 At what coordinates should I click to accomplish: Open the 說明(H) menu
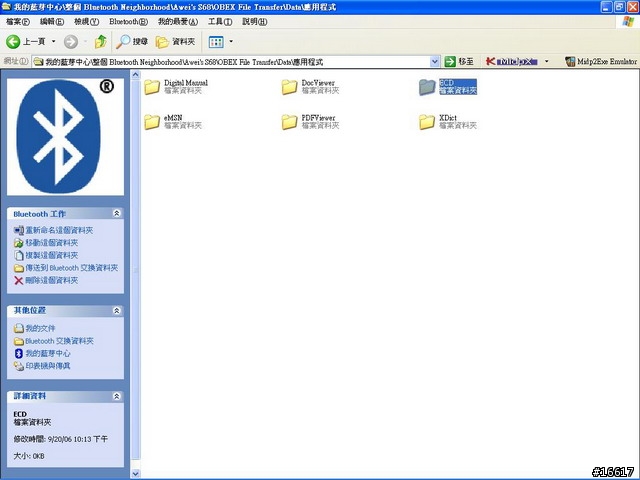click(x=254, y=22)
